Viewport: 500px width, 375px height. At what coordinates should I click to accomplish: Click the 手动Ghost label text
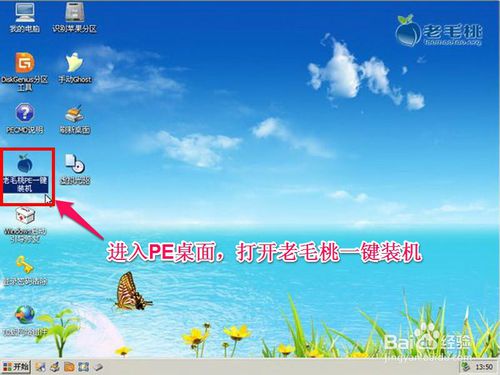pyautogui.click(x=75, y=79)
